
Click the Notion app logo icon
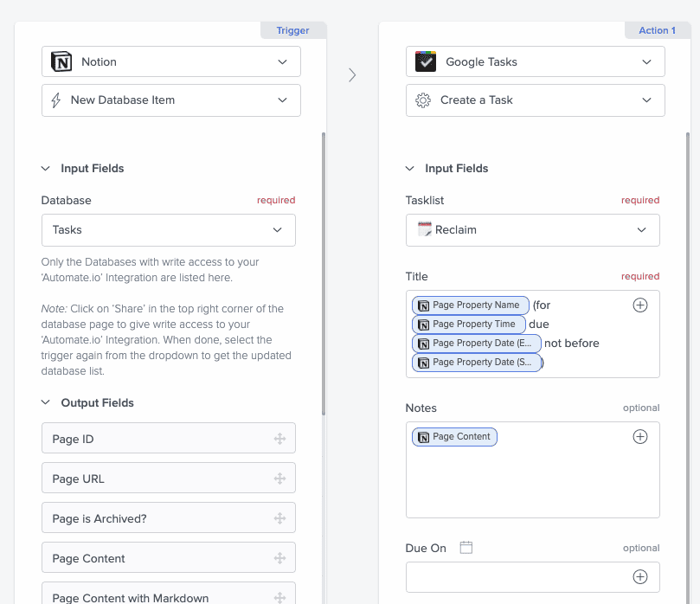(x=61, y=61)
